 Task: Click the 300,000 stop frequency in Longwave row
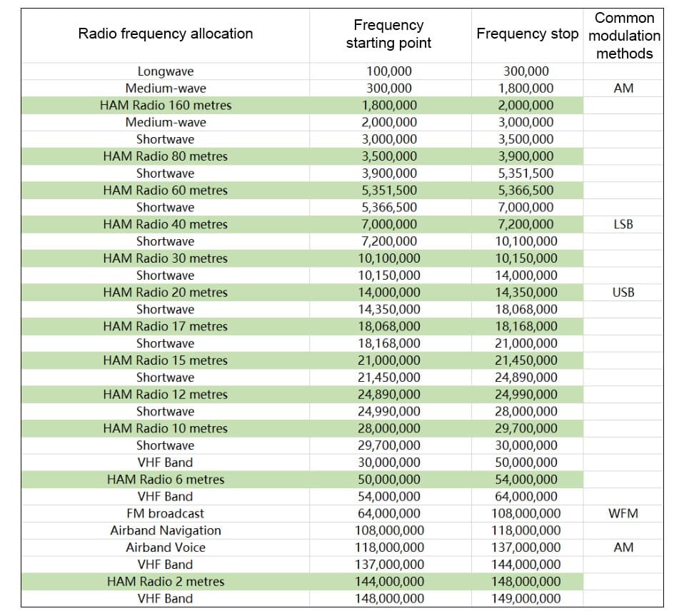526,71
